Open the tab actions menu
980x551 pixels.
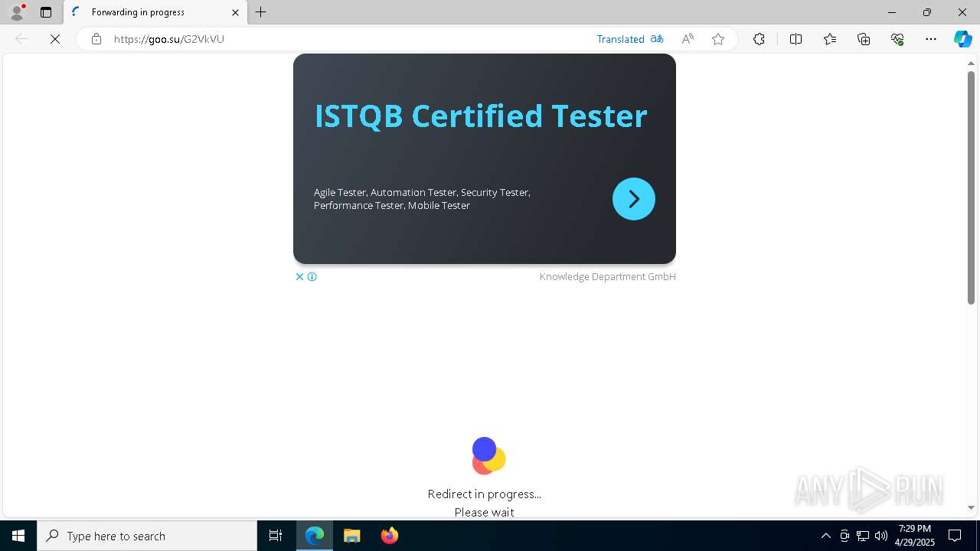click(x=46, y=12)
